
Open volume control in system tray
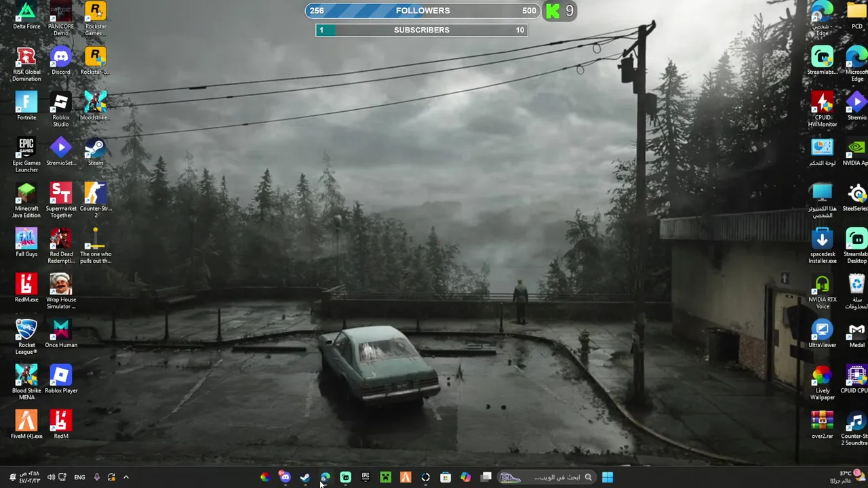coord(51,477)
